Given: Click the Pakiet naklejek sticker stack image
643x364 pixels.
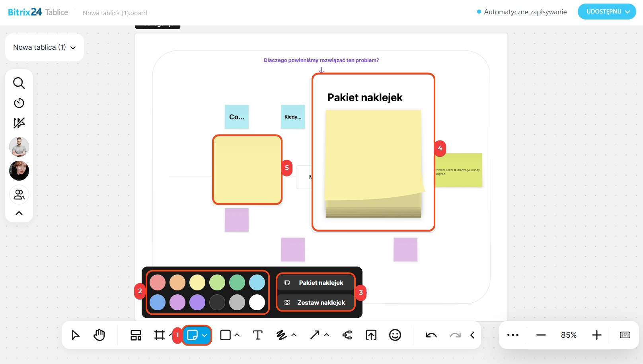Looking at the screenshot, I should 374,164.
